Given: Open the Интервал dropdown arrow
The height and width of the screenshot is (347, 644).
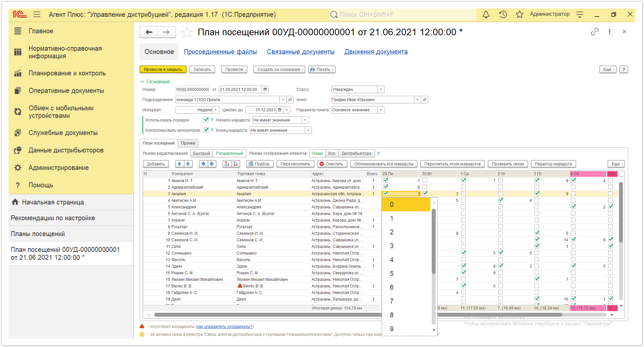Looking at the screenshot, I should coord(216,110).
